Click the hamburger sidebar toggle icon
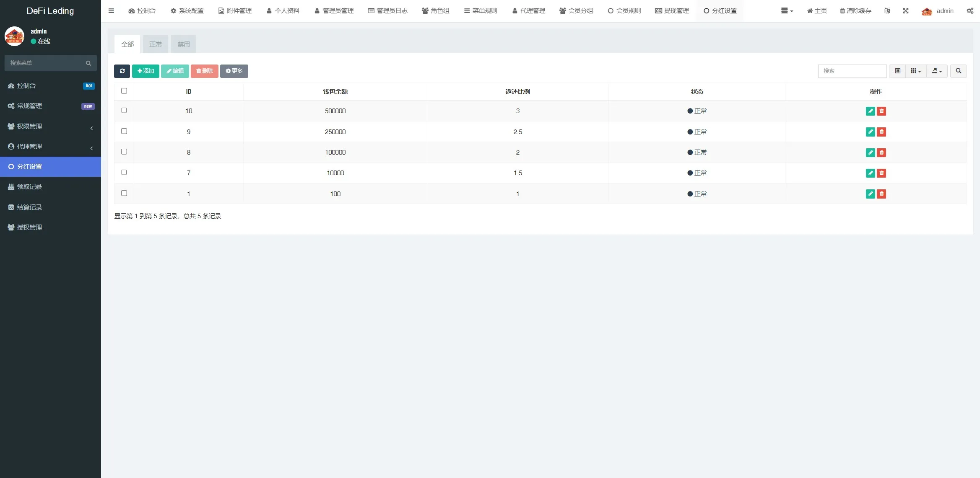Viewport: 980px width, 478px height. pyautogui.click(x=111, y=11)
